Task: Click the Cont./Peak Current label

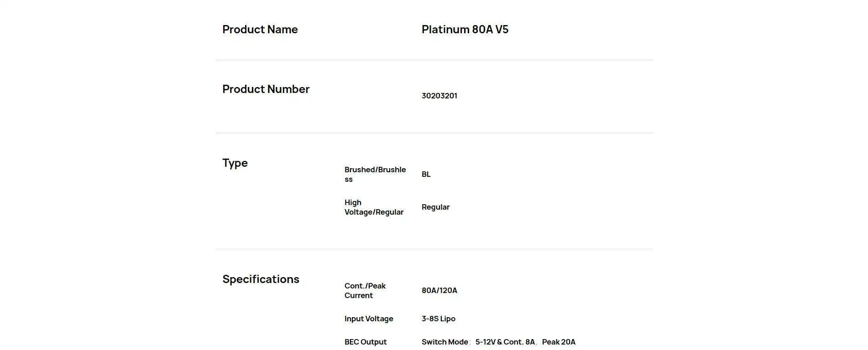Action: coord(365,290)
